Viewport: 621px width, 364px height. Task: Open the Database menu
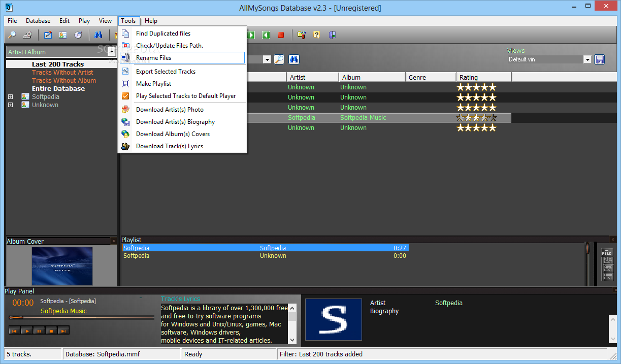click(x=38, y=21)
